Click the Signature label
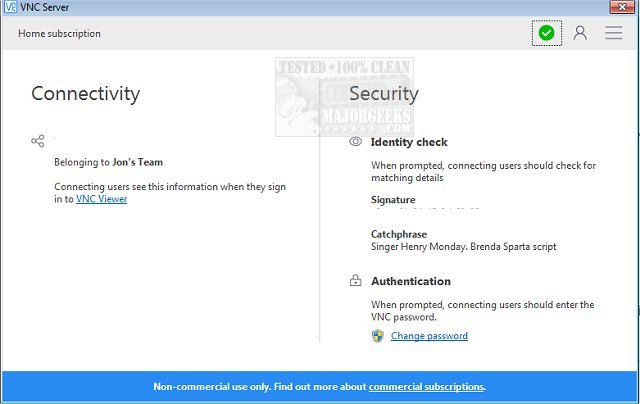 click(x=393, y=200)
